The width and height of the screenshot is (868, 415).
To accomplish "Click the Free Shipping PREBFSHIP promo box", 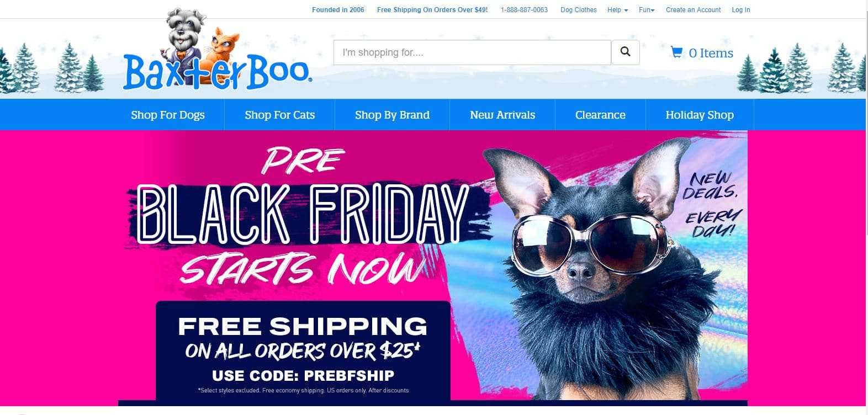I will point(303,350).
